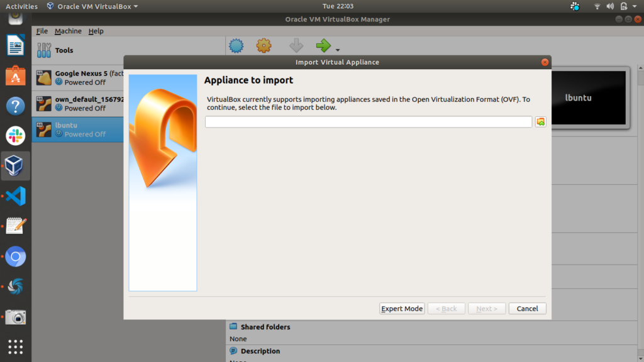Screen dimensions: 644x362
Task: Select Google Nexus 5 virtual machine
Action: [x=77, y=77]
